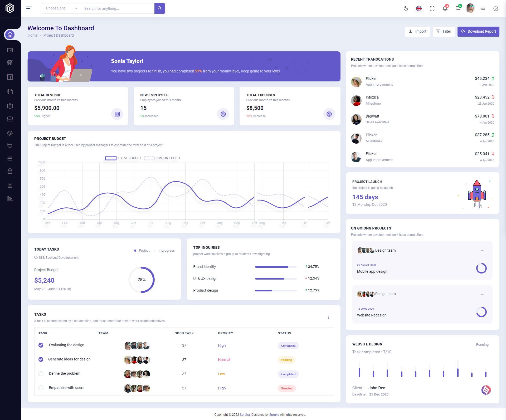Click the shopping cart sidebar icon
The width and height of the screenshot is (506, 420).
(10, 63)
